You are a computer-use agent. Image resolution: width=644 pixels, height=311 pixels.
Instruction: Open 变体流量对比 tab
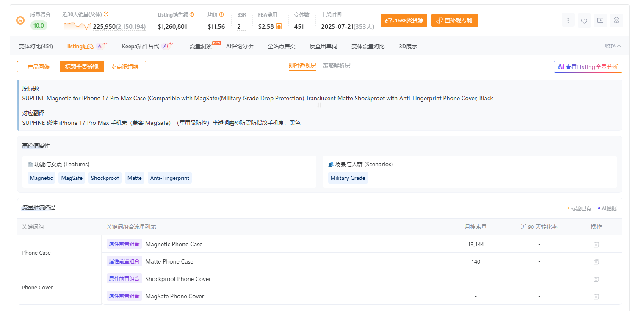tap(368, 46)
